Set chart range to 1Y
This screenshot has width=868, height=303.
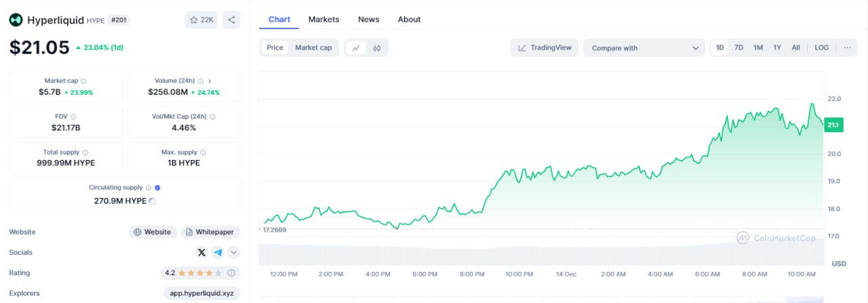pos(777,47)
